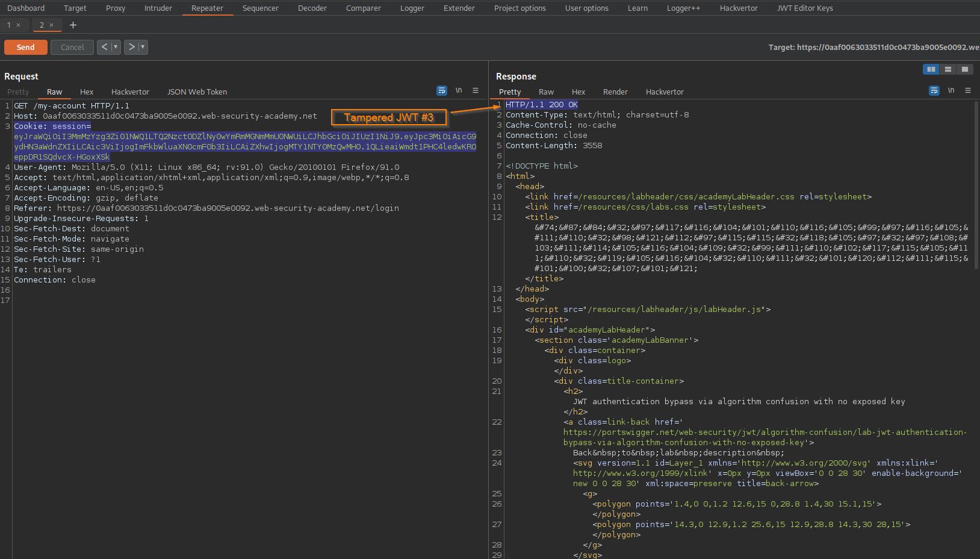Add a new Repeater tab
This screenshot has width=980, height=559.
[73, 25]
